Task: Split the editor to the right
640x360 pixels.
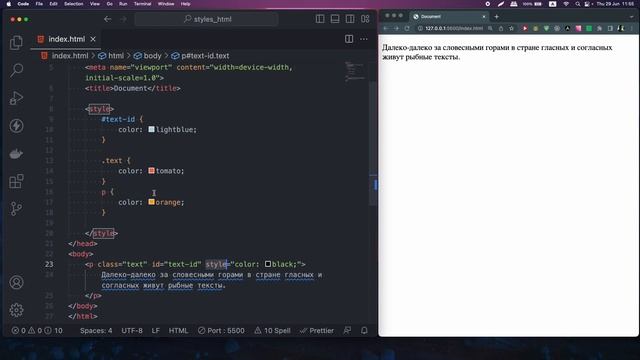Action: (x=349, y=39)
